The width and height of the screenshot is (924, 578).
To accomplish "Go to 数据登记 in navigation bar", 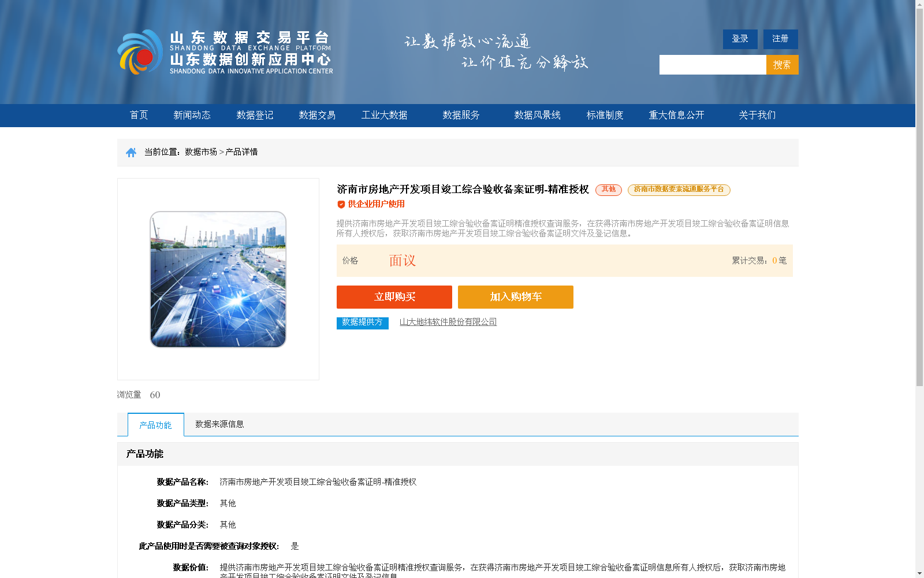I will 255,115.
